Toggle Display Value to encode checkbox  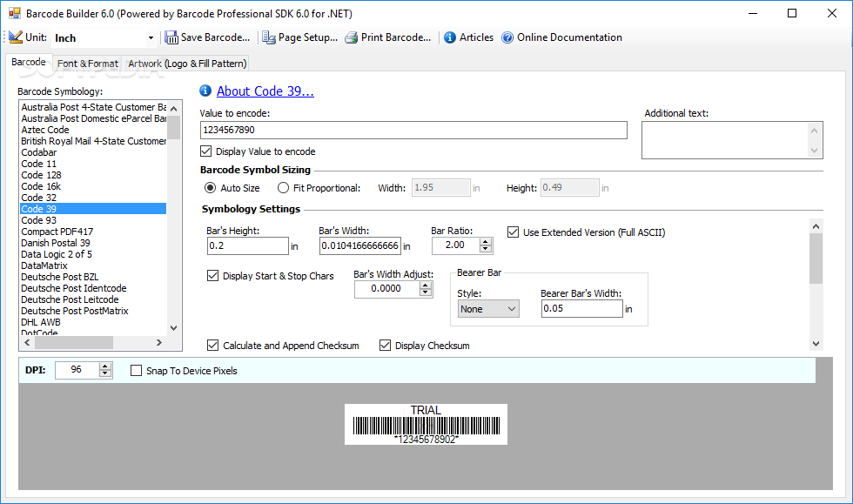(x=206, y=151)
